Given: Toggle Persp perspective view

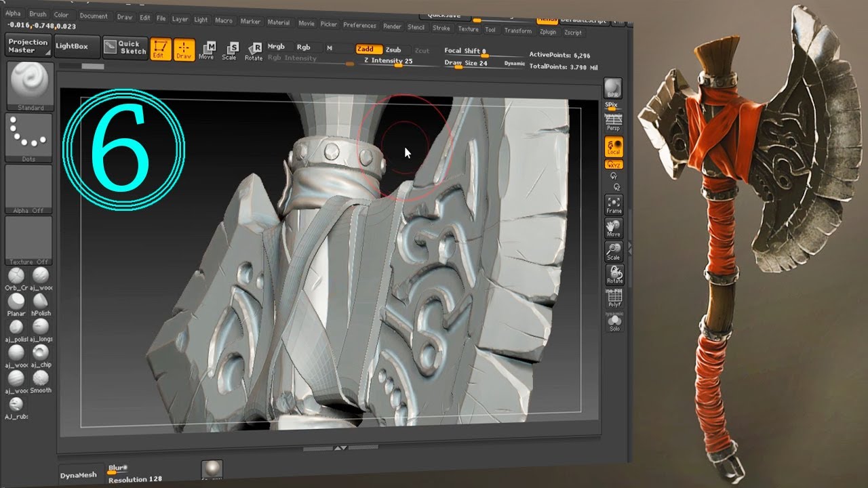Looking at the screenshot, I should pyautogui.click(x=613, y=123).
